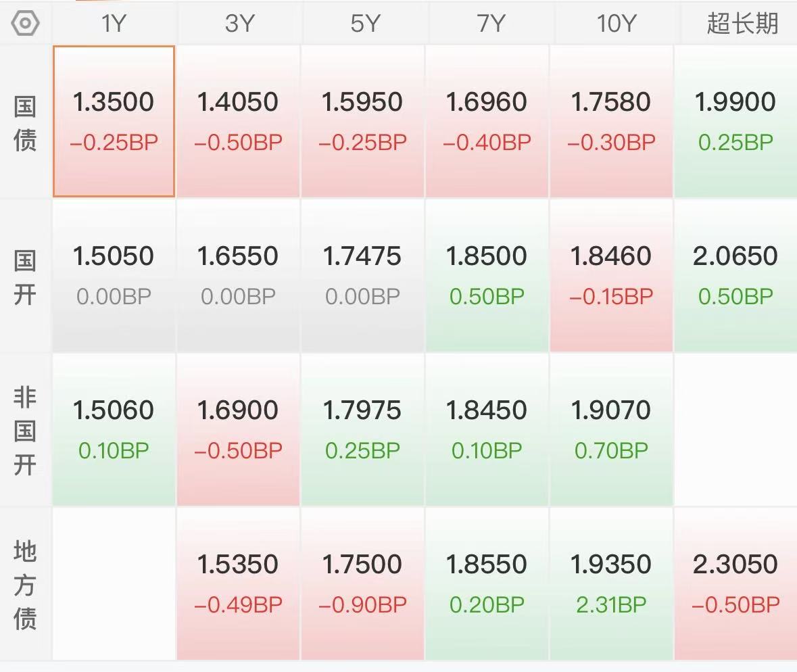
Task: Open the 国债 1Y cell showing 1.3500
Action: pyautogui.click(x=114, y=121)
